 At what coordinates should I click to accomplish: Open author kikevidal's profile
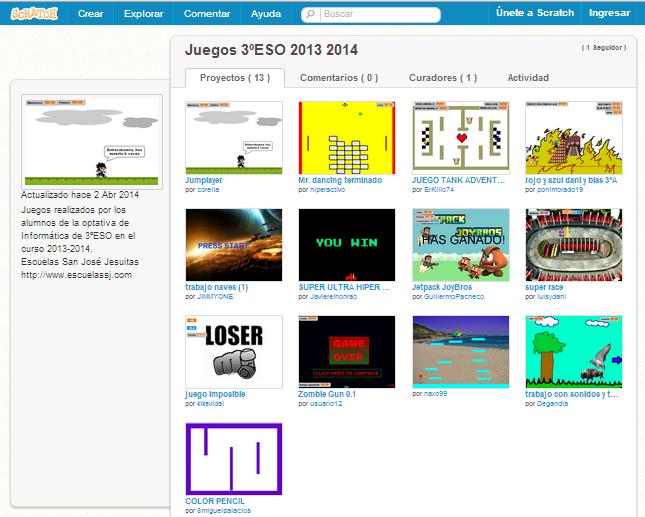(211, 403)
